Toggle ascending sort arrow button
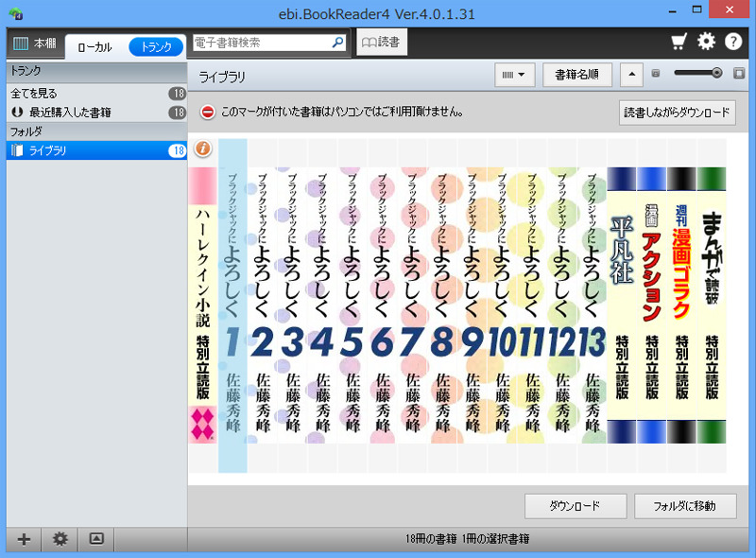Image resolution: width=756 pixels, height=558 pixels. click(x=631, y=75)
